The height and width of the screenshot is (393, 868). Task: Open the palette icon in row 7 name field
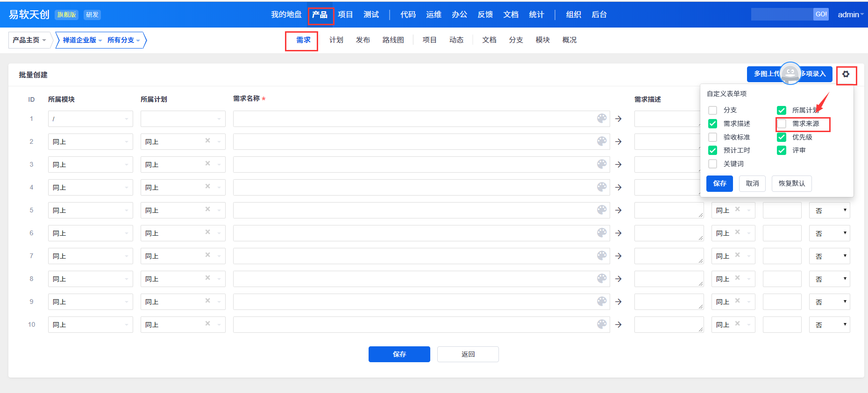coord(602,255)
